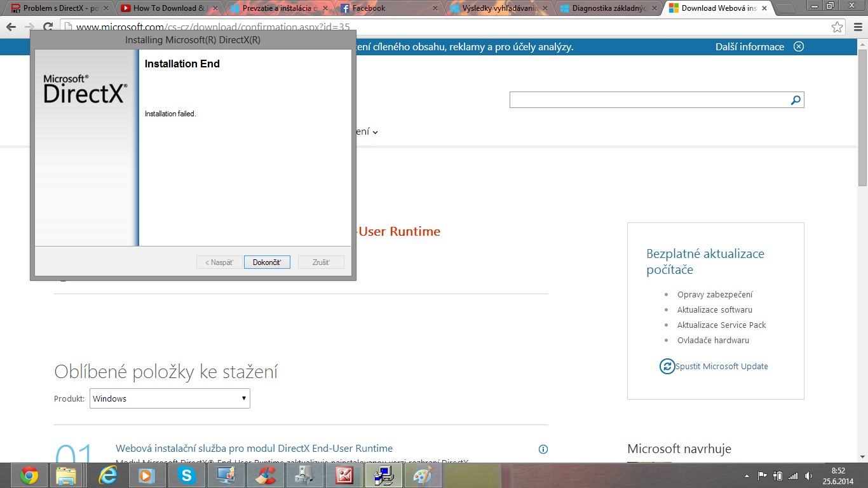Image resolution: width=868 pixels, height=488 pixels.
Task: Open the network signal tray icon
Action: pyautogui.click(x=793, y=475)
